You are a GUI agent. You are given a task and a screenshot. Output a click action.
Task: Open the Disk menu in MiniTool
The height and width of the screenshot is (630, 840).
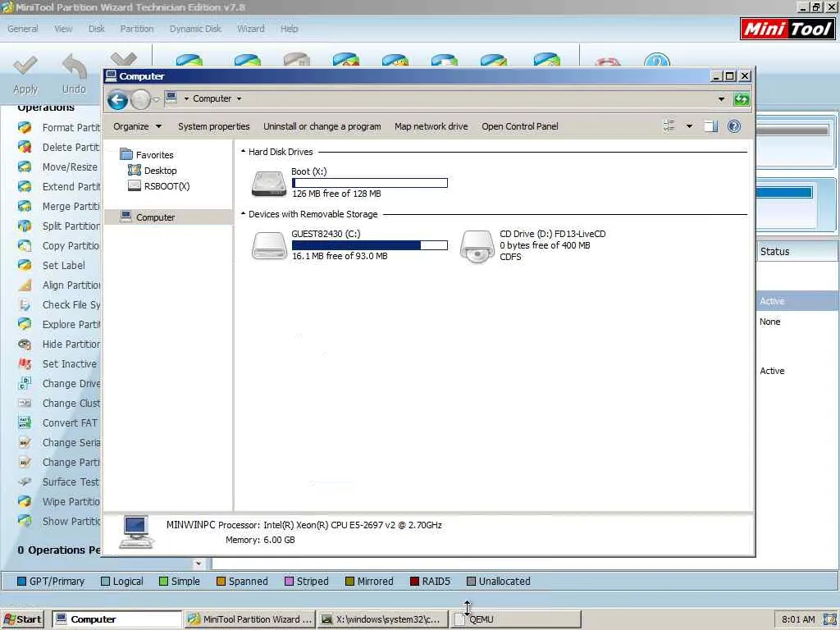click(x=97, y=29)
